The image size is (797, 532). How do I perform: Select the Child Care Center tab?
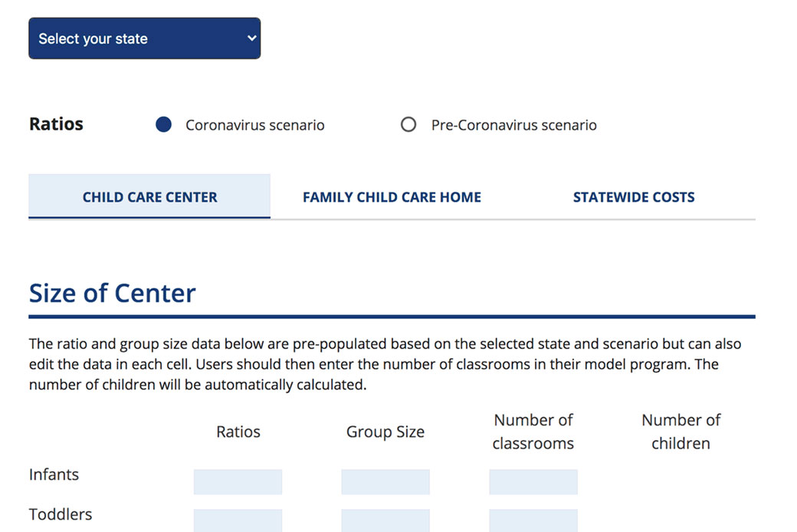(x=149, y=196)
